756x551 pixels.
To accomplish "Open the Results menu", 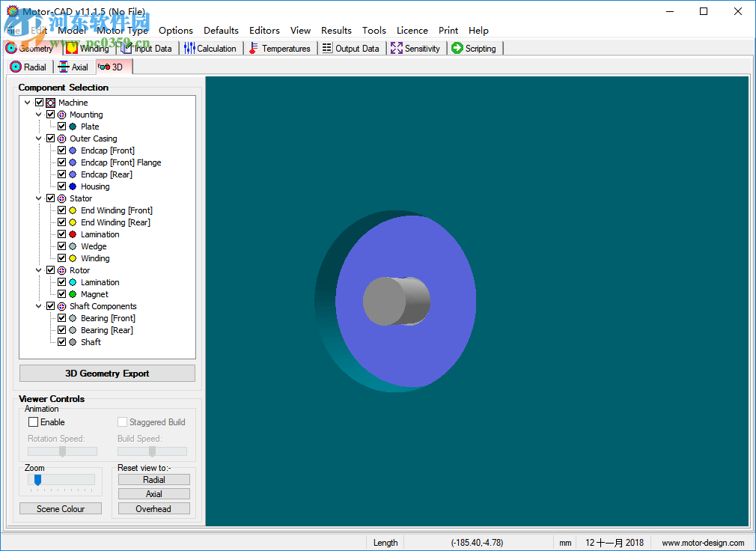I will click(336, 31).
